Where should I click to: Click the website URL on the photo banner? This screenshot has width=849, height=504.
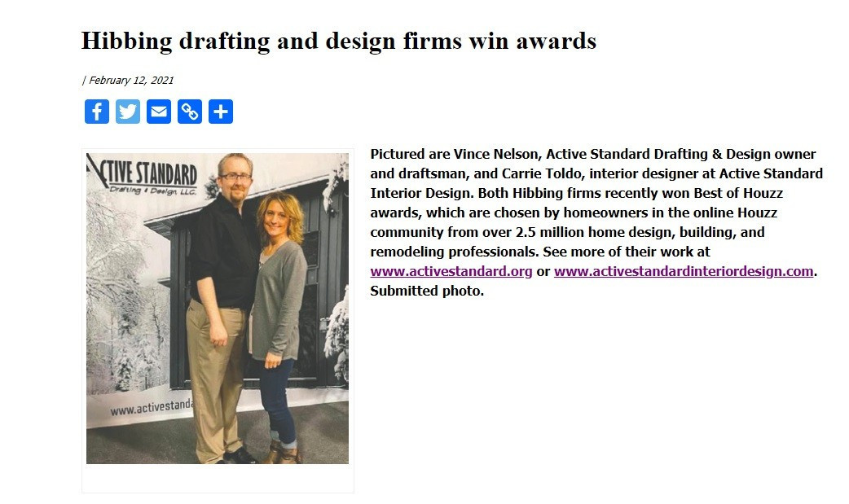pos(152,408)
